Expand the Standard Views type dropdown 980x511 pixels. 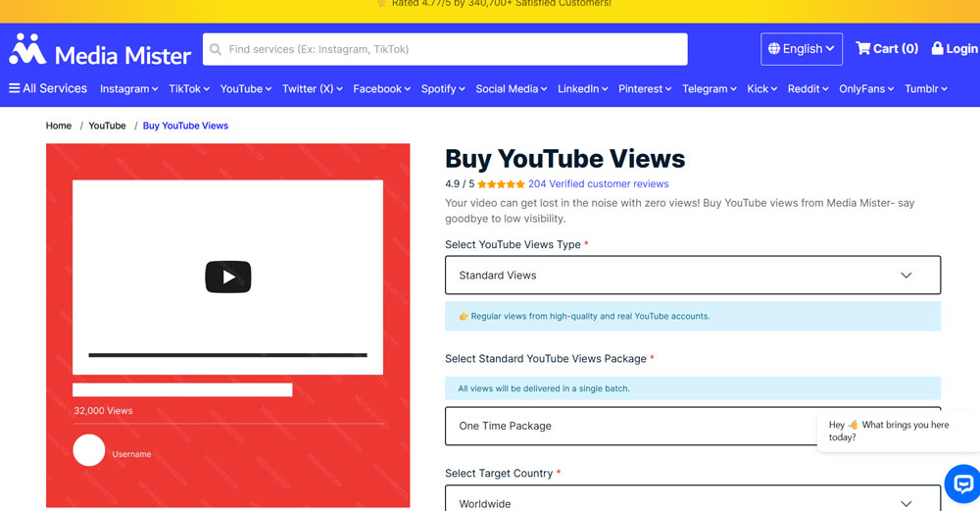pyautogui.click(x=692, y=276)
